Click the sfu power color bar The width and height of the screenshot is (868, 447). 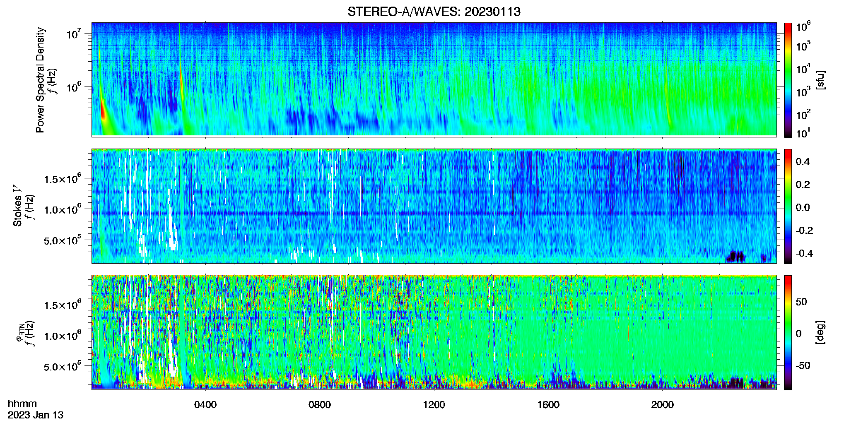pos(788,80)
